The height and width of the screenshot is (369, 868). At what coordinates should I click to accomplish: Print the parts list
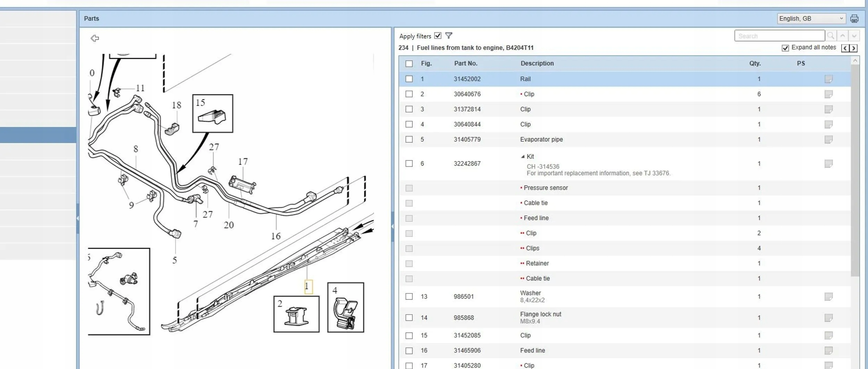(x=854, y=19)
